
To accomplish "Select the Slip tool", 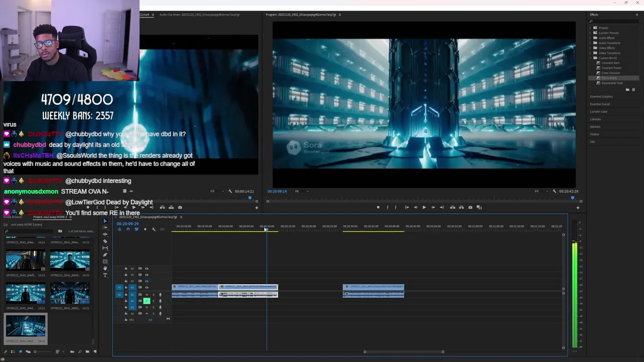I will pos(105,248).
